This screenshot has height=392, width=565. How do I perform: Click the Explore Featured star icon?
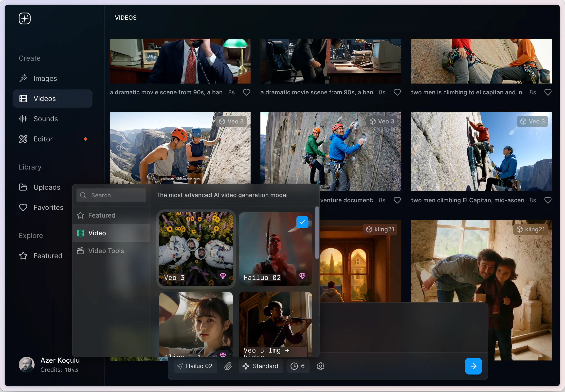[23, 256]
